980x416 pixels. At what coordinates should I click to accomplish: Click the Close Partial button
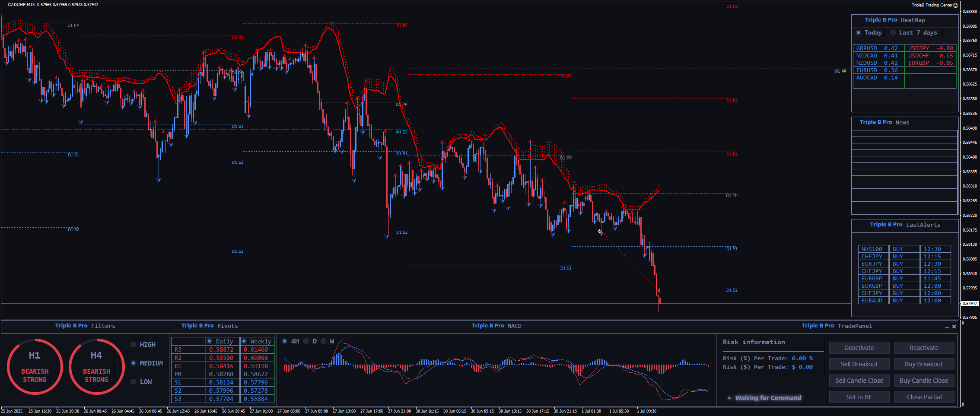tap(924, 397)
